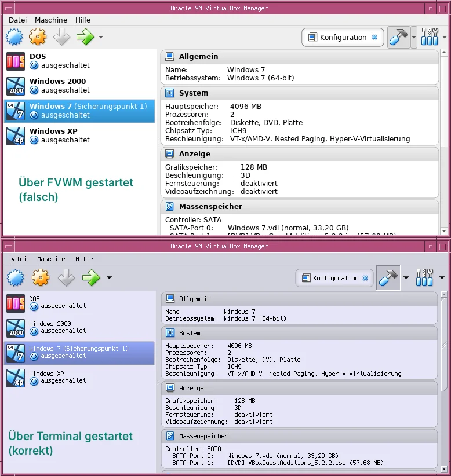Open window menu button of bottom window
Image resolution: width=451 pixels, height=476 pixels.
coord(9,246)
